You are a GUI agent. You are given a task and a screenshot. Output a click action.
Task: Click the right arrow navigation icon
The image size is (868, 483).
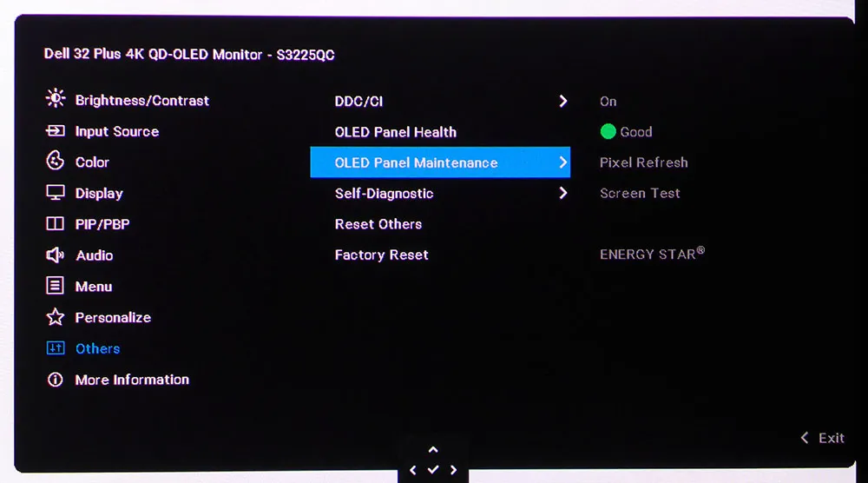pos(453,470)
